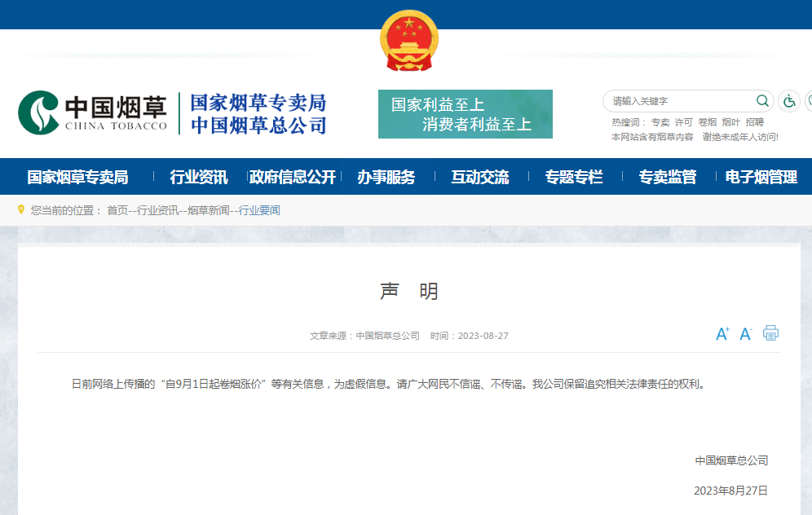Open the accessibility wheelchair icon
Image resolution: width=812 pixels, height=515 pixels.
coord(789,101)
